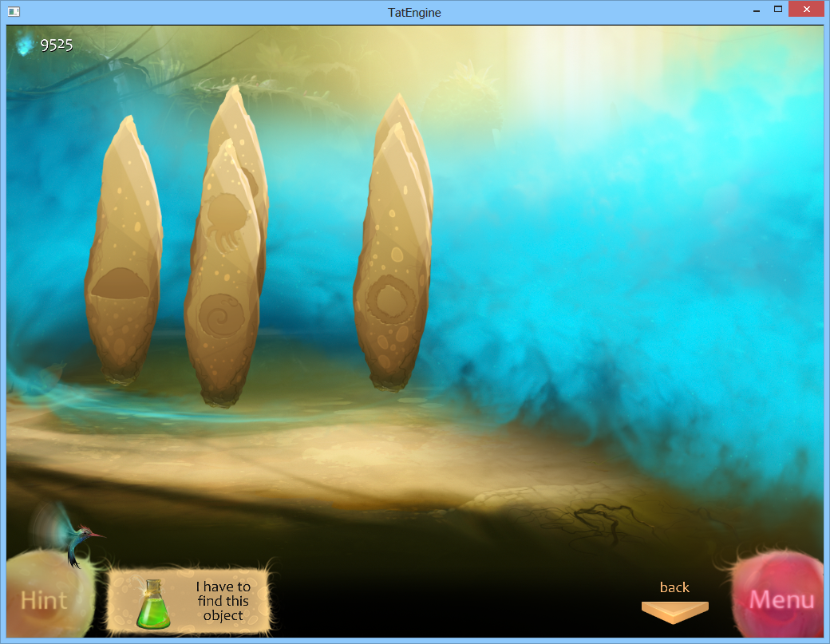Maximize the TatEngine window
Screen dimensions: 830x644
coord(777,10)
